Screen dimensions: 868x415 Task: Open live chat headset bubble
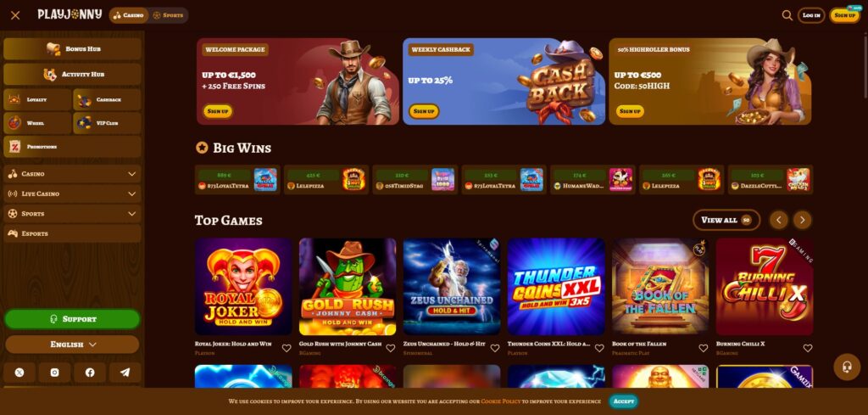tap(847, 367)
